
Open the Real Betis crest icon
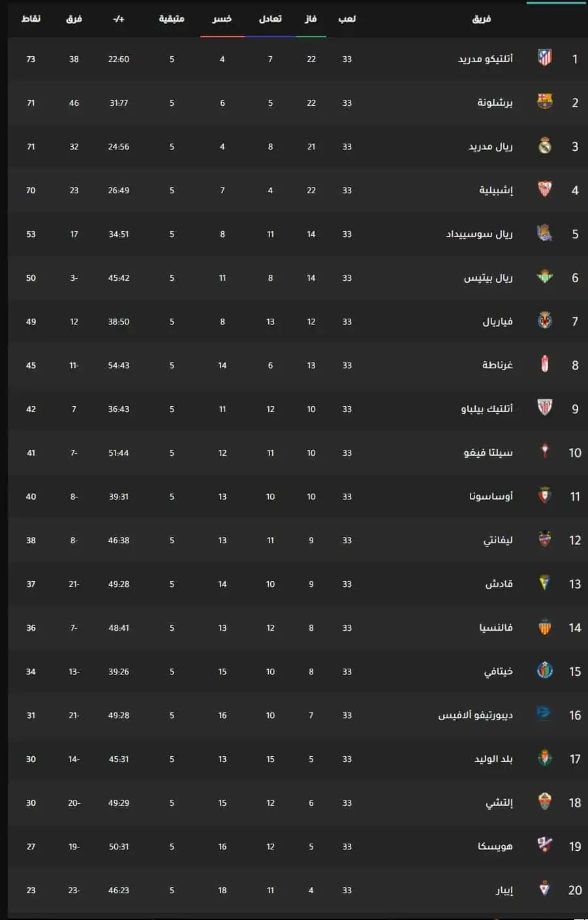point(544,277)
